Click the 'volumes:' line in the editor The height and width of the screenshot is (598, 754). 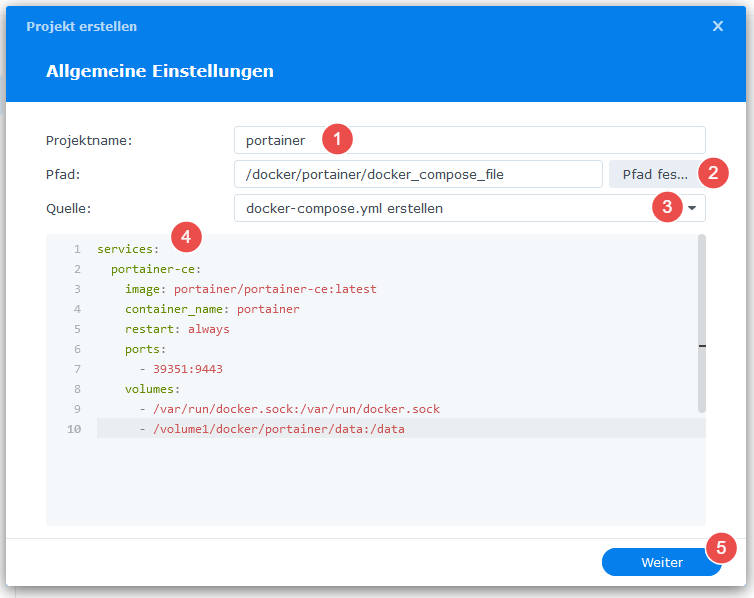[x=152, y=389]
